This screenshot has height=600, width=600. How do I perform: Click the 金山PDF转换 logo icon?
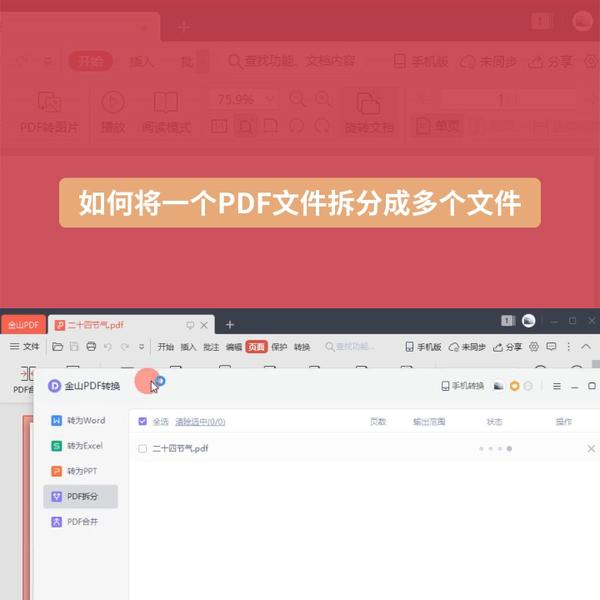[x=54, y=386]
